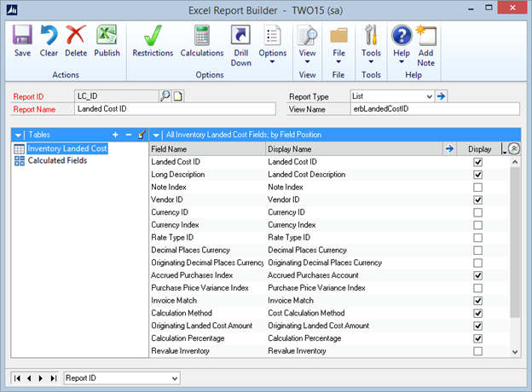Go to previous record navigation button
The width and height of the screenshot is (532, 392).
coord(29,378)
